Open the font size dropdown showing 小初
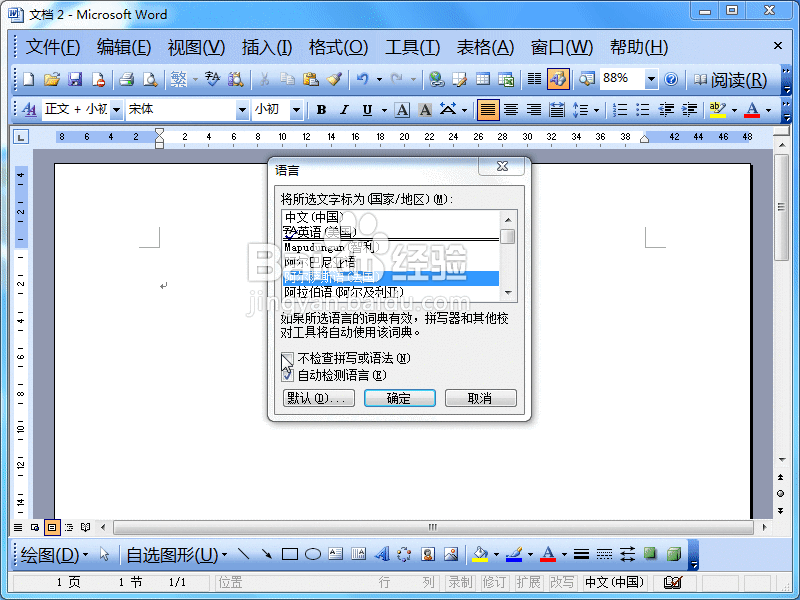Image resolution: width=800 pixels, height=600 pixels. (x=295, y=110)
